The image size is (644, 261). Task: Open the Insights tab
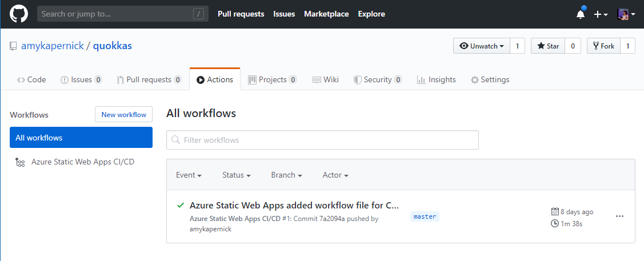point(437,79)
